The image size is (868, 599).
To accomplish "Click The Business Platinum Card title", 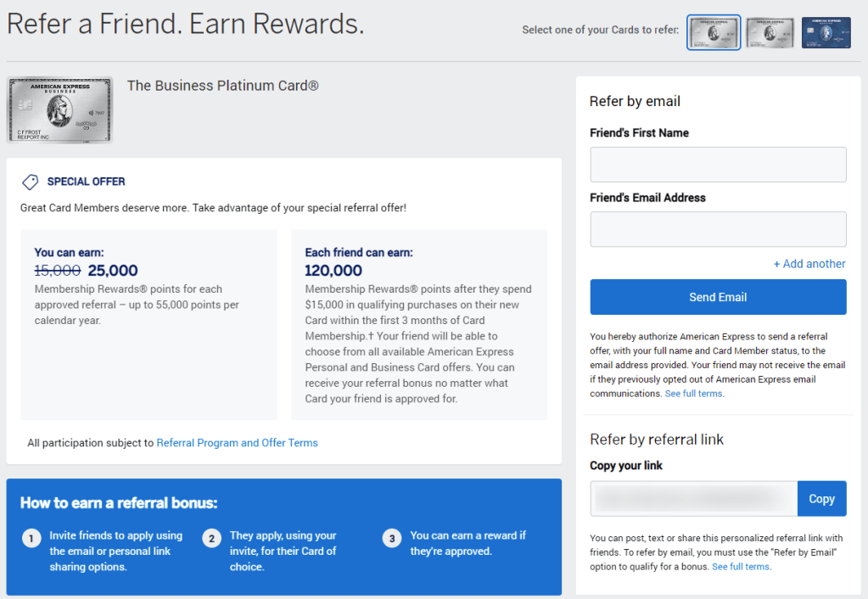I will click(222, 86).
